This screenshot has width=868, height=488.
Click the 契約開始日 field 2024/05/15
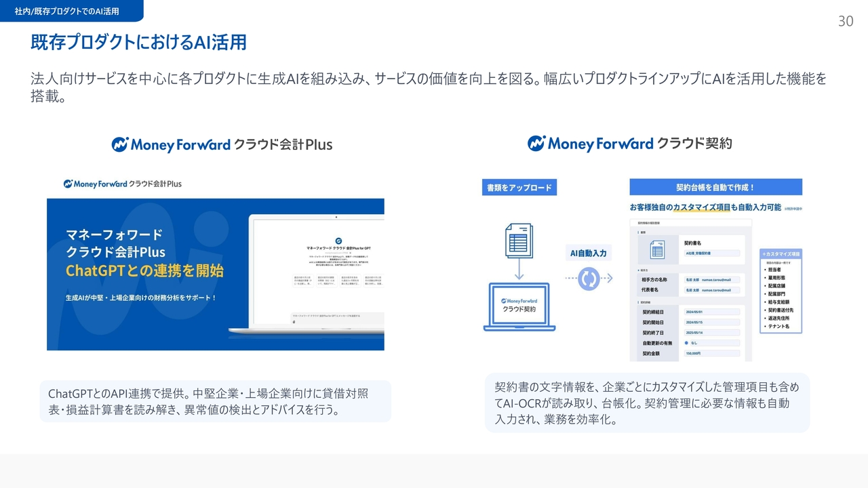tap(711, 323)
